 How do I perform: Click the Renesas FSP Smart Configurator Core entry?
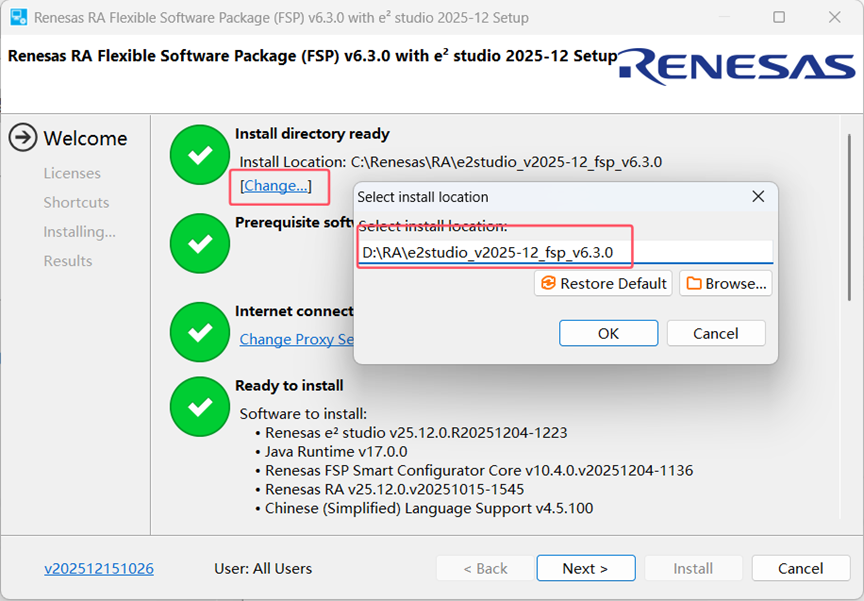pyautogui.click(x=479, y=470)
